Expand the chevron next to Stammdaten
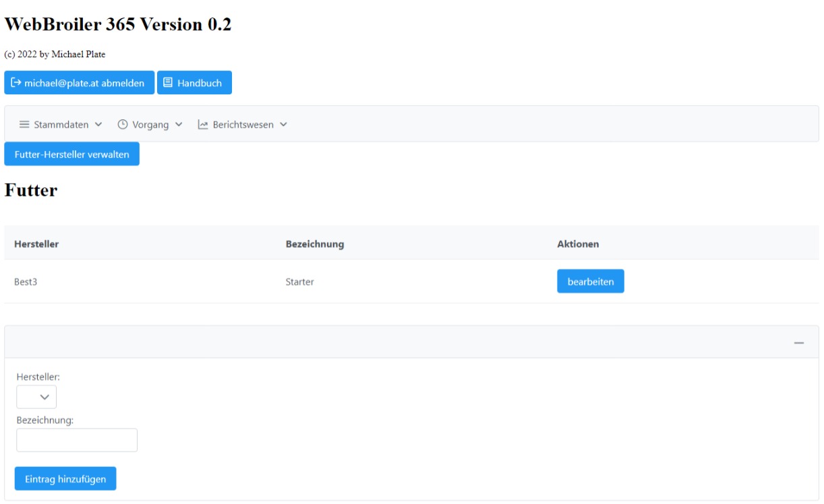Image resolution: width=824 pixels, height=504 pixels. click(x=98, y=124)
